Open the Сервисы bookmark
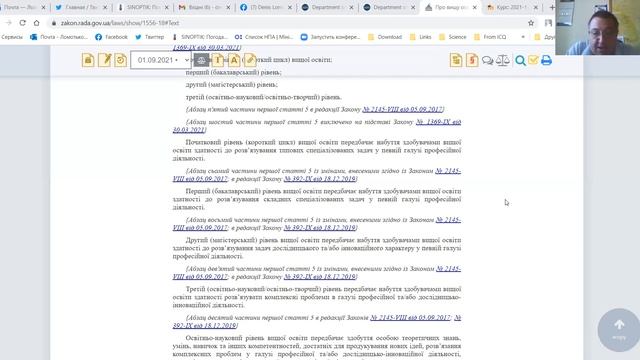The width and height of the screenshot is (640, 360). [12, 37]
